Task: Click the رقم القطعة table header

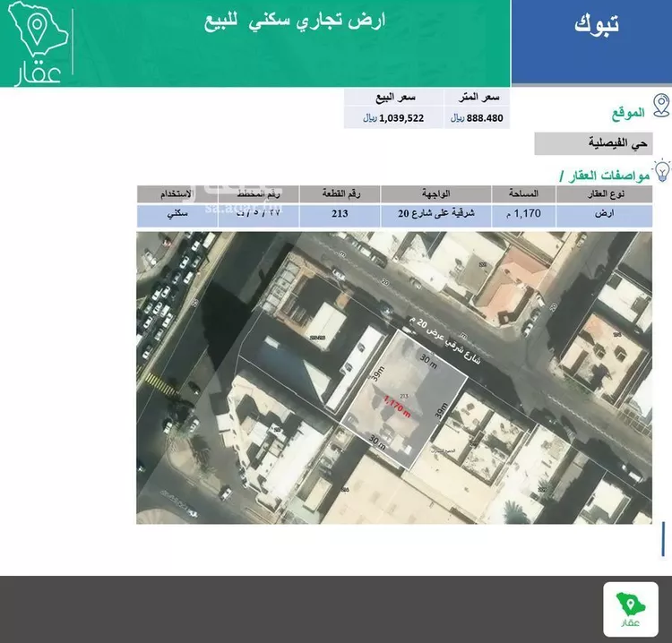Action: coord(340,193)
